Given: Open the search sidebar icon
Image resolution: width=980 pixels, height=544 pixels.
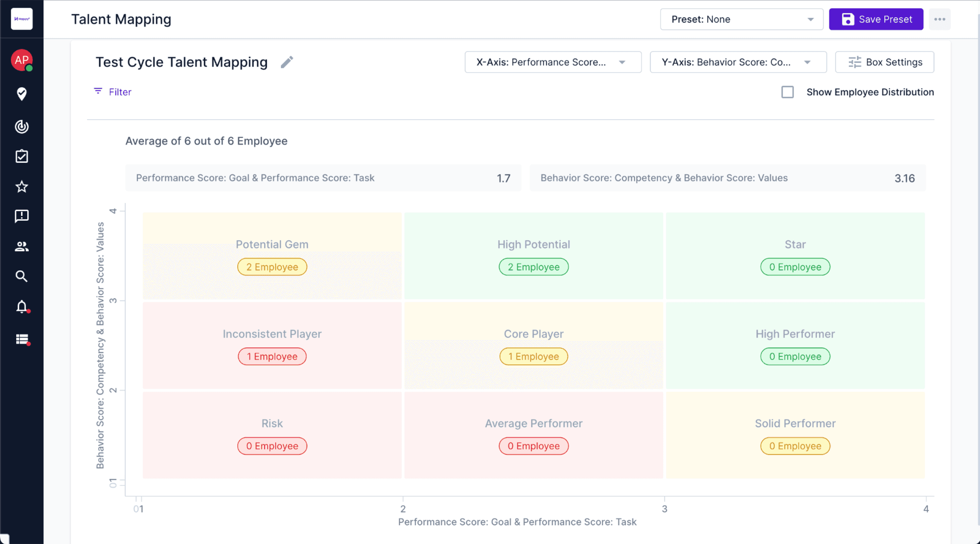Looking at the screenshot, I should [x=22, y=276].
